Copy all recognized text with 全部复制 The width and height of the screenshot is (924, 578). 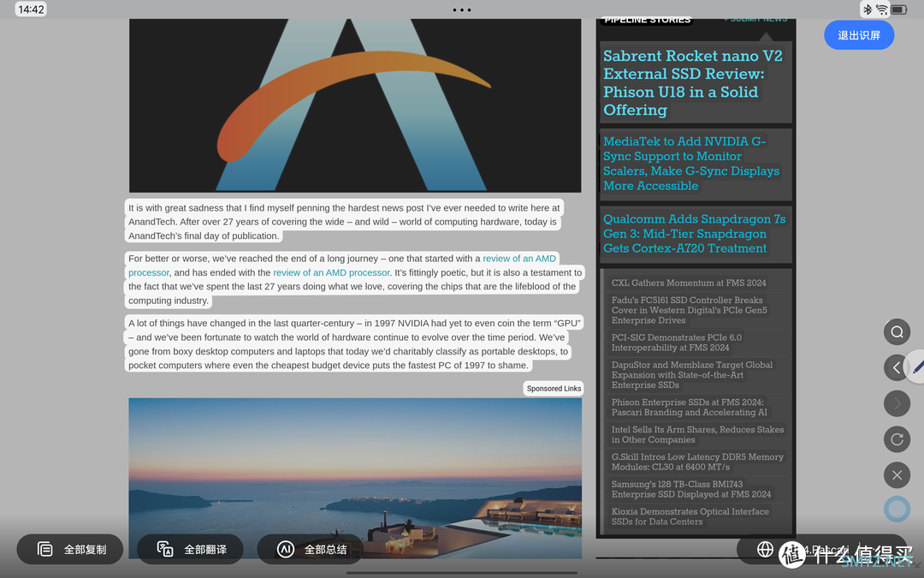click(x=70, y=549)
